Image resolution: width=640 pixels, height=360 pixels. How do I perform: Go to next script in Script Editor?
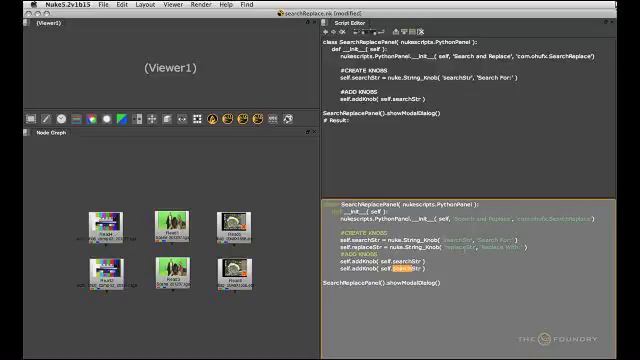tap(333, 32)
